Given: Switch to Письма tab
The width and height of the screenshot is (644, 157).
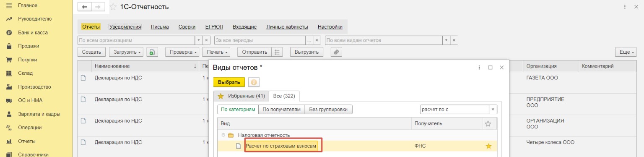Looking at the screenshot, I should pos(160,27).
